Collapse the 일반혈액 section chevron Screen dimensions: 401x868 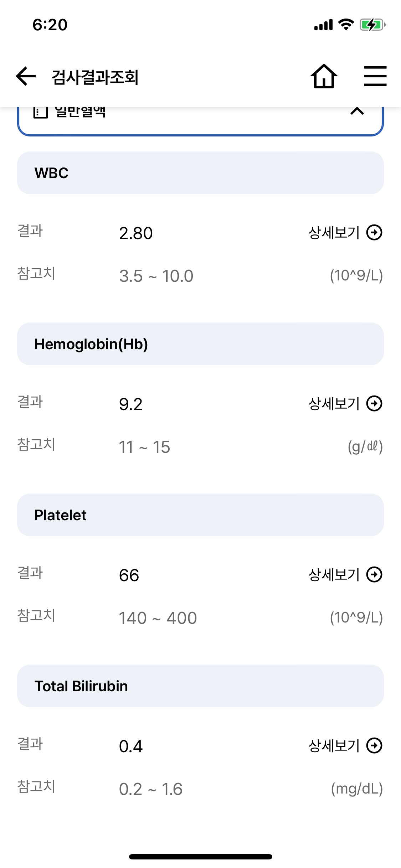[357, 111]
